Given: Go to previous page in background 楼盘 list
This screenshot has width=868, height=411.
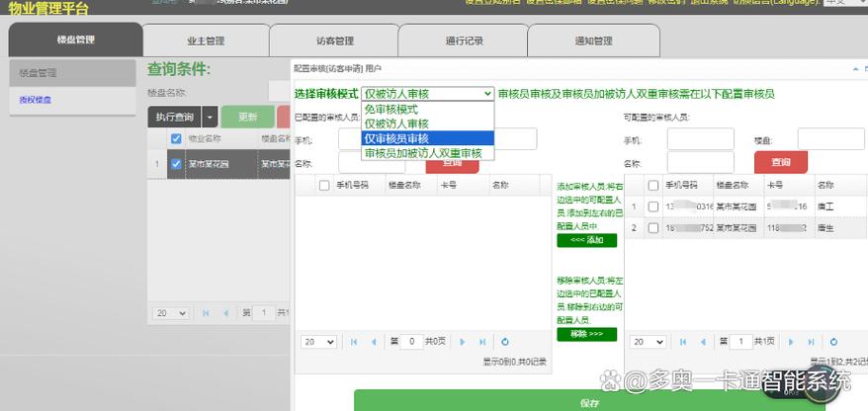Looking at the screenshot, I should (225, 313).
